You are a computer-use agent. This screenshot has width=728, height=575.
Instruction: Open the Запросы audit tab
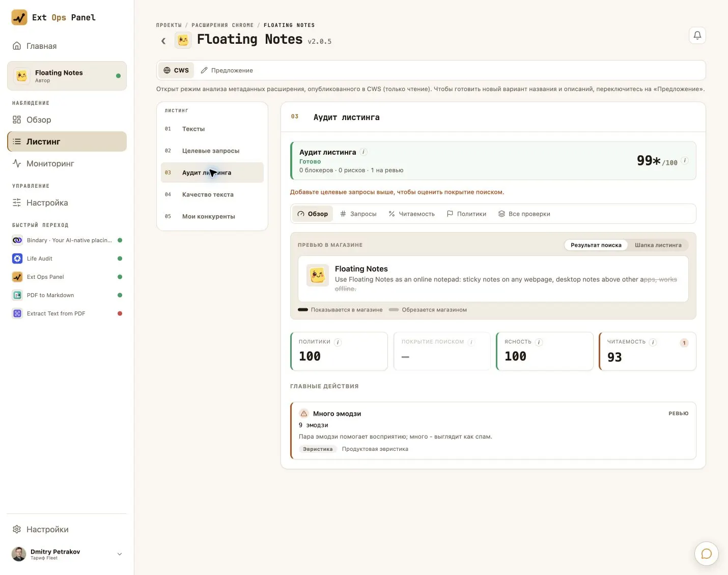[x=358, y=214]
